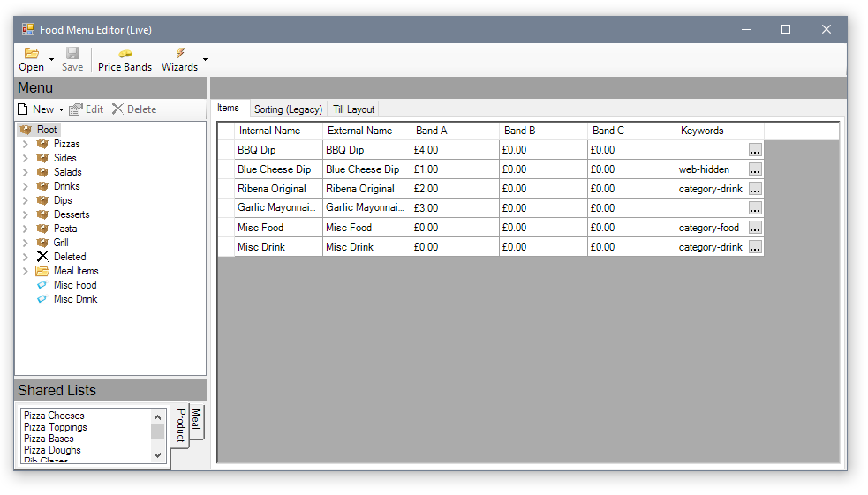
Task: Expand the Pizzas tree node
Action: (x=25, y=144)
